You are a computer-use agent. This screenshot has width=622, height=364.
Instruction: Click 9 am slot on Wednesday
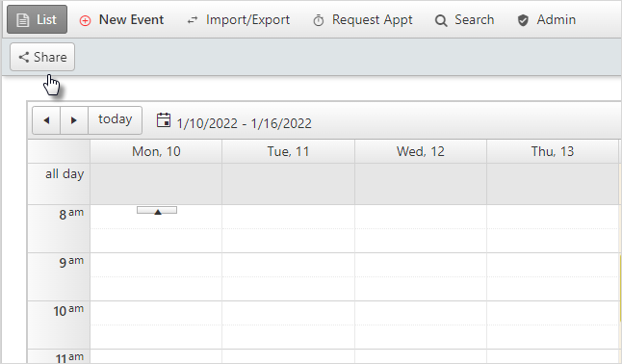(421, 265)
